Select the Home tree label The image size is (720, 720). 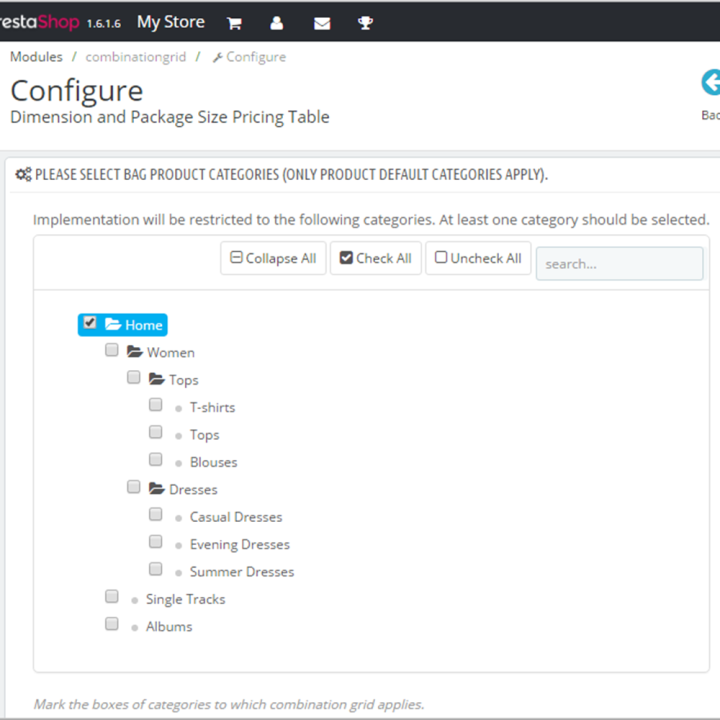pos(144,325)
